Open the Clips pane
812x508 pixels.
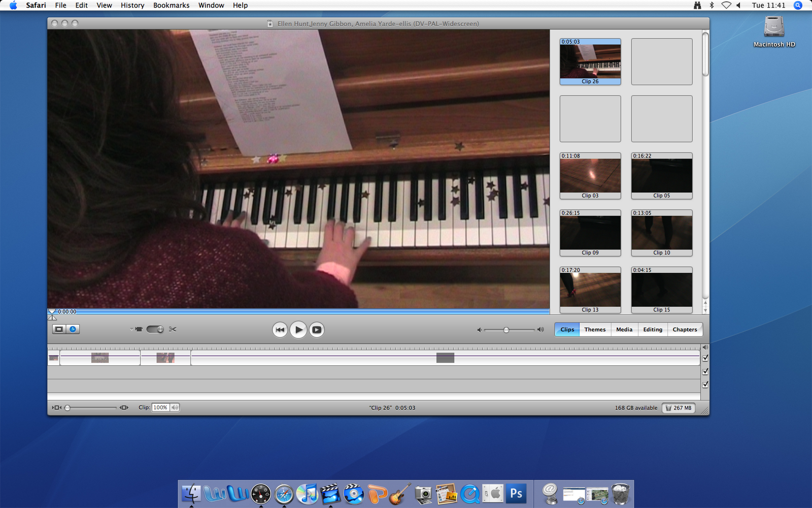[x=567, y=330]
